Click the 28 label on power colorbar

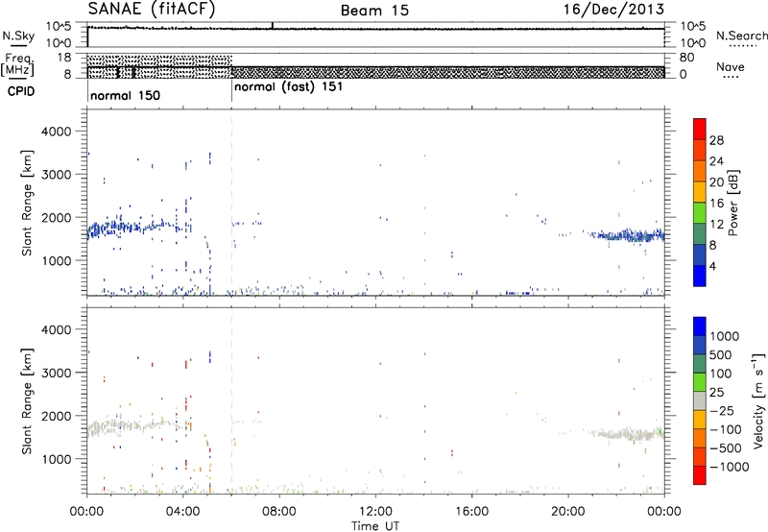(716, 140)
